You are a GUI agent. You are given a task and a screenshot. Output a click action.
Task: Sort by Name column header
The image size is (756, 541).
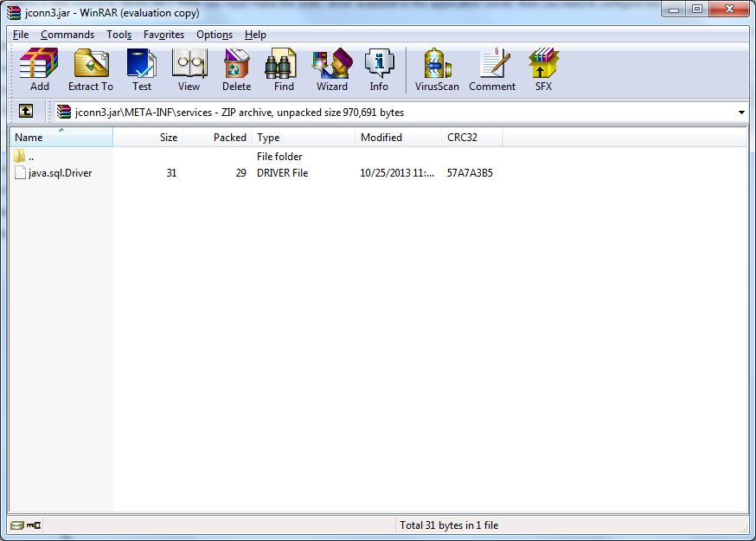[61, 138]
